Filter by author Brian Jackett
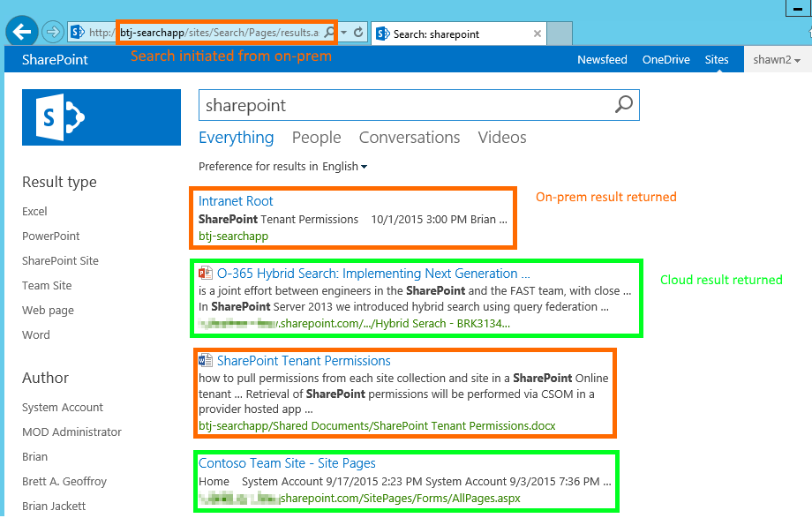This screenshot has height=518, width=812. click(54, 506)
